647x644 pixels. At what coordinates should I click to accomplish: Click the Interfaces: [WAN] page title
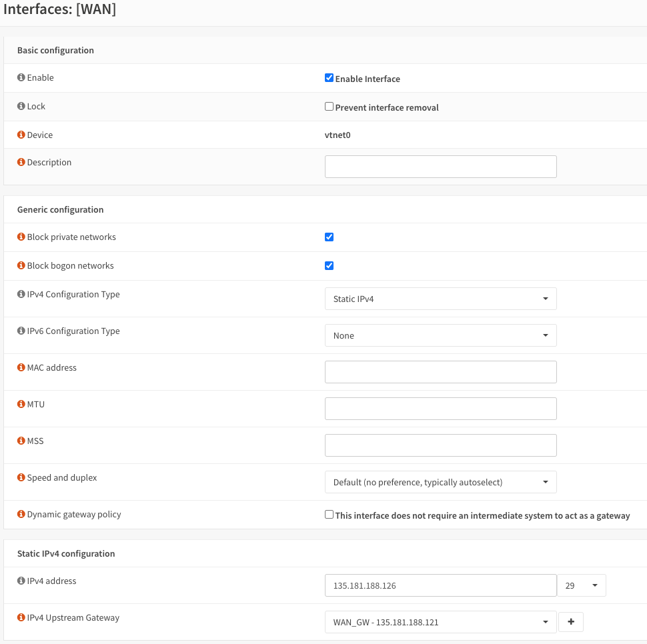click(x=60, y=9)
